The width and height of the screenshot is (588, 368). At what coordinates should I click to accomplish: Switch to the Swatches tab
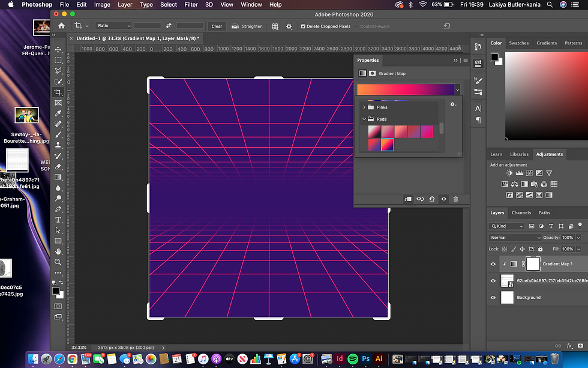point(518,43)
